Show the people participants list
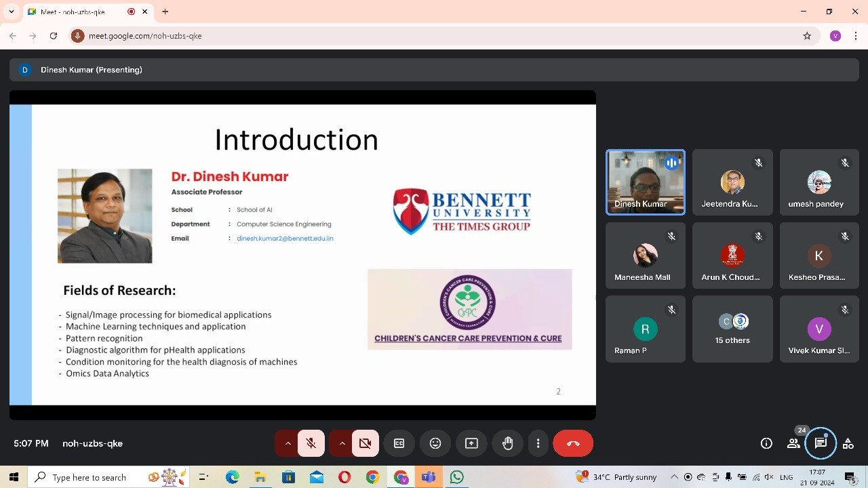This screenshot has width=868, height=488. [793, 443]
